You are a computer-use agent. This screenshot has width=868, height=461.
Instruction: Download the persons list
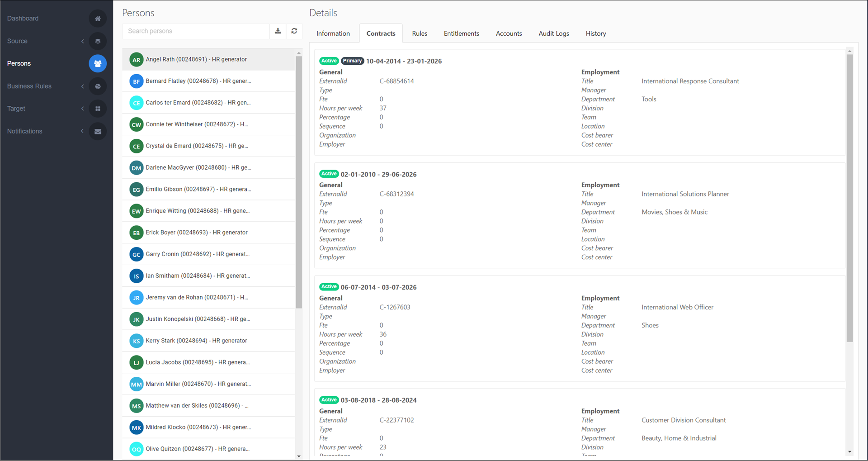[278, 31]
